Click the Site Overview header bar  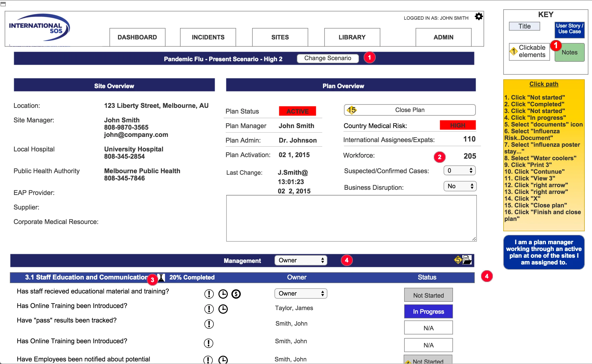114,85
